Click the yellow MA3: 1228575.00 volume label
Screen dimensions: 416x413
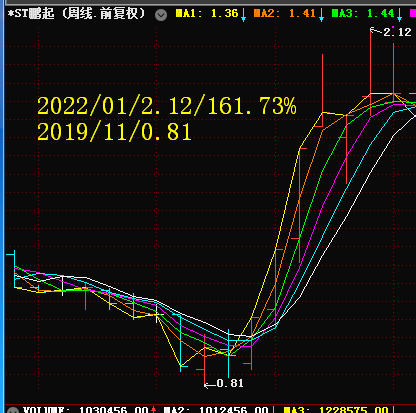336,410
